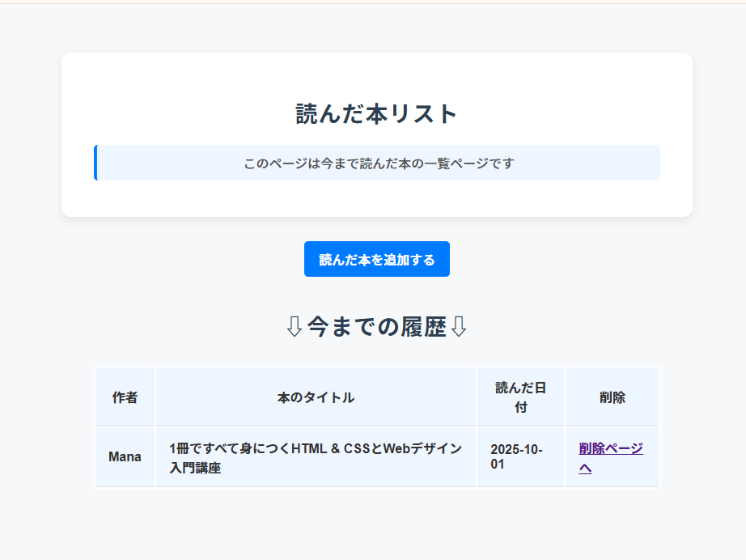746x560 pixels.
Task: Select the HTML & CSS book title cell
Action: 316,457
